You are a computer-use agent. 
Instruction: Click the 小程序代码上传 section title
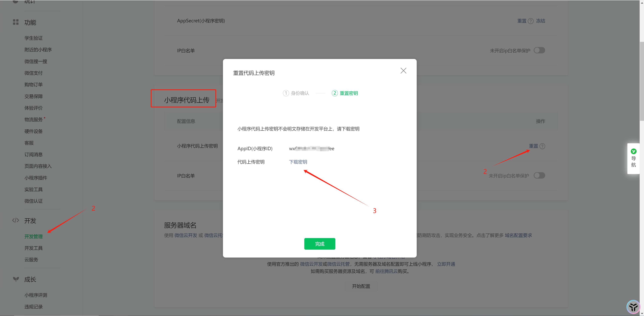(187, 100)
